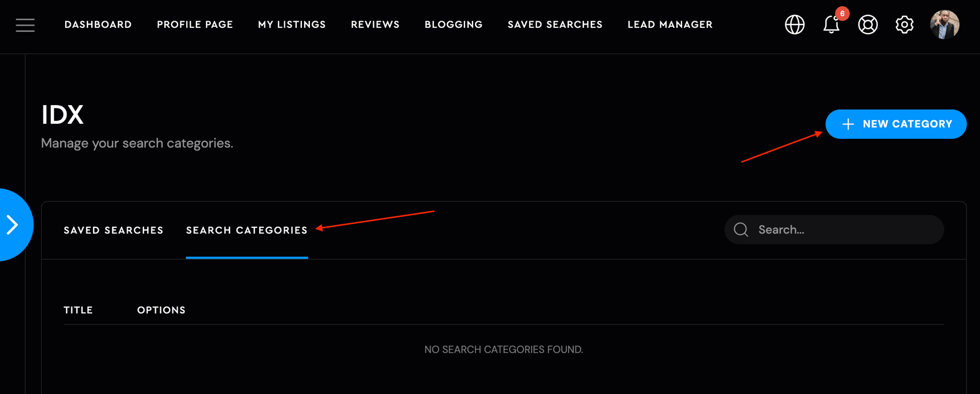Click the IDX page heading
The height and width of the screenshot is (394, 980).
pyautogui.click(x=62, y=115)
